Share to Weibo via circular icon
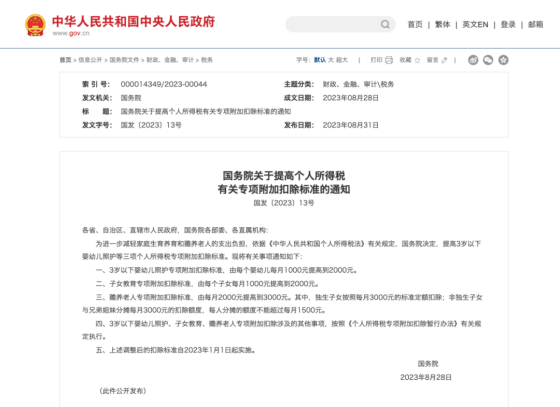The height and width of the screenshot is (407, 560). tap(473, 60)
